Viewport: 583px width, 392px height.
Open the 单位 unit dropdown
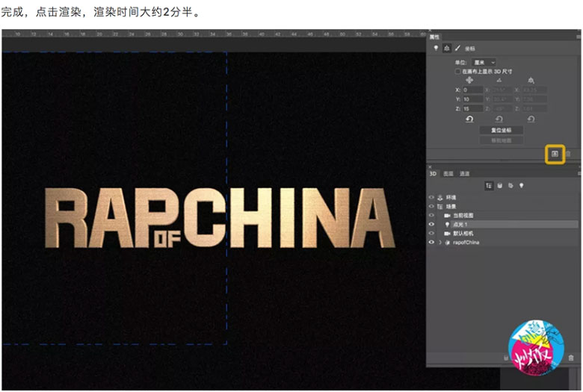point(484,63)
